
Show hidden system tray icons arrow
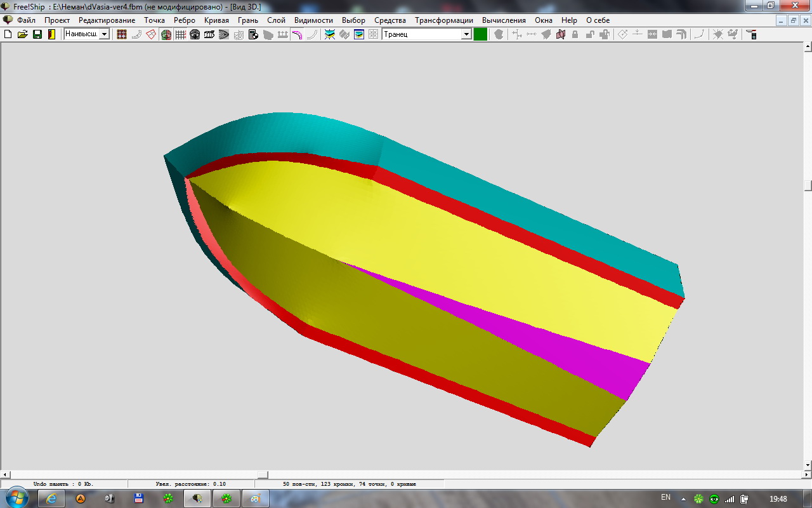(683, 498)
